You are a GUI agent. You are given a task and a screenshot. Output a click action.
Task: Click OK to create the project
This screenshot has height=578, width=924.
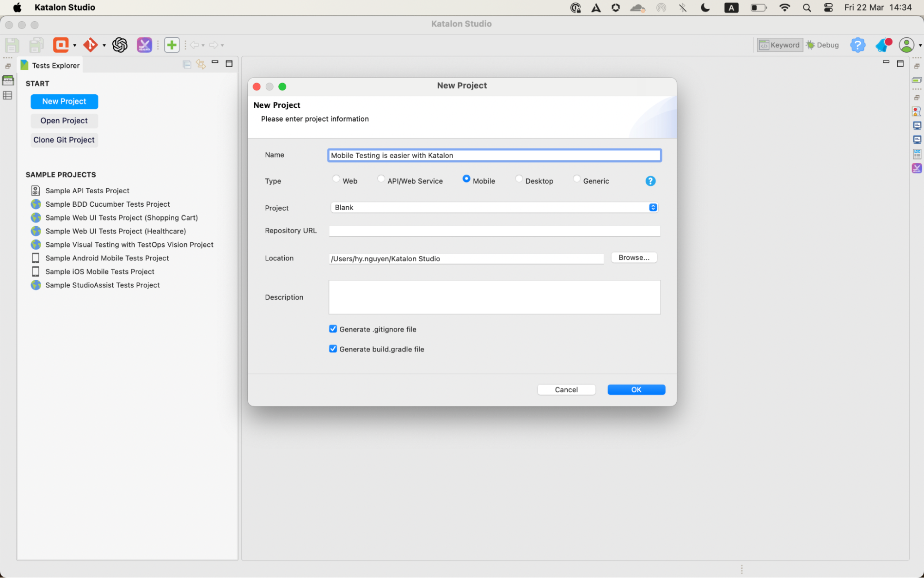click(x=636, y=390)
